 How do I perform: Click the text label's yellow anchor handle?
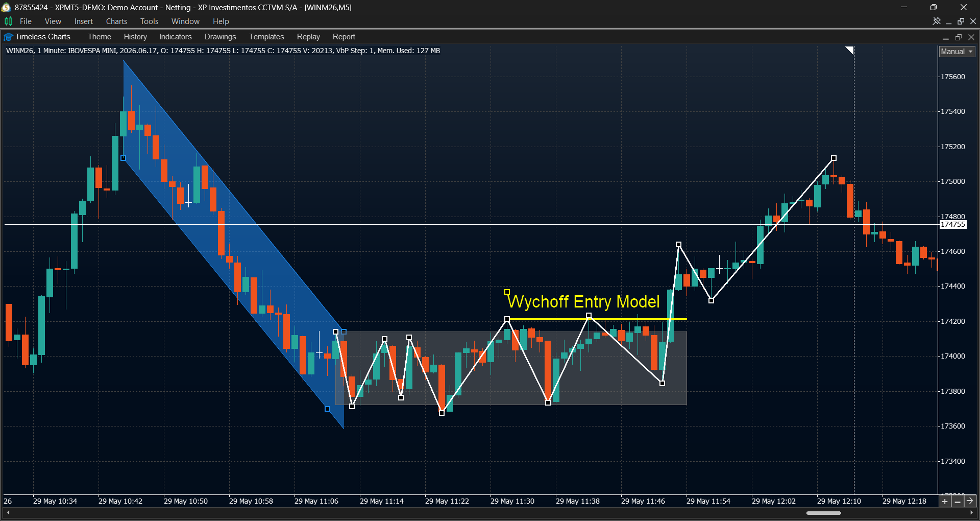pos(507,292)
